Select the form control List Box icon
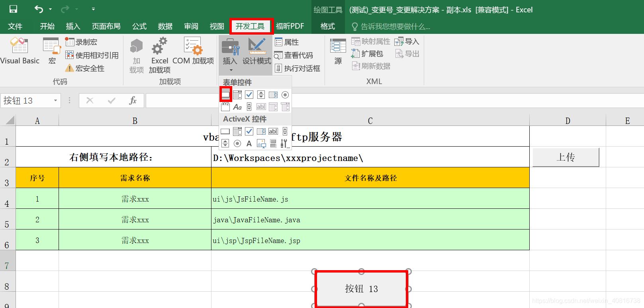This screenshot has height=308, width=644. (273, 95)
